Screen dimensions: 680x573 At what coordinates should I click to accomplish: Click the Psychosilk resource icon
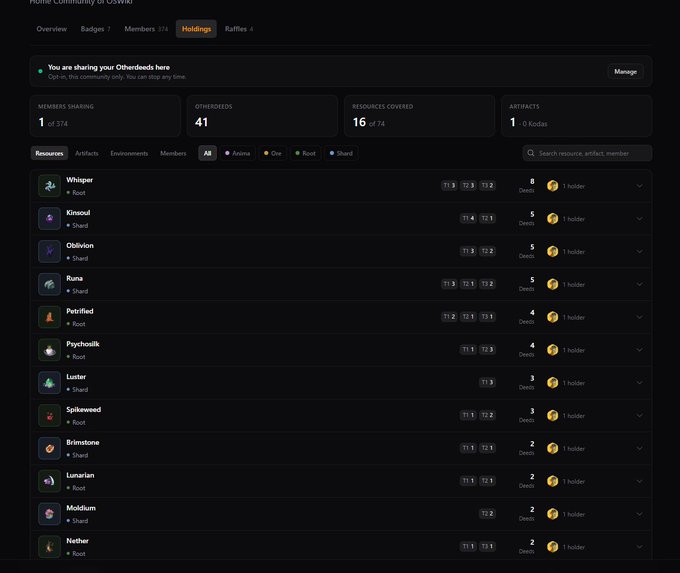click(x=49, y=350)
